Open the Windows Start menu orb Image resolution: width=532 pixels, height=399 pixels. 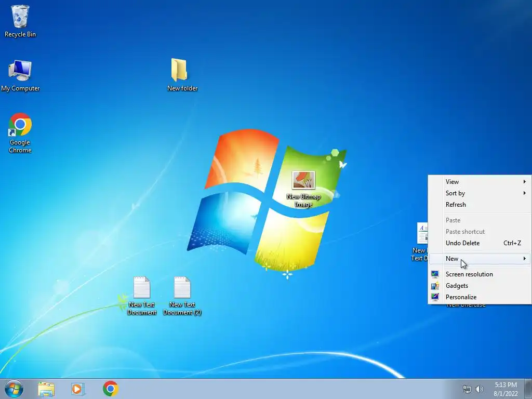pos(14,389)
